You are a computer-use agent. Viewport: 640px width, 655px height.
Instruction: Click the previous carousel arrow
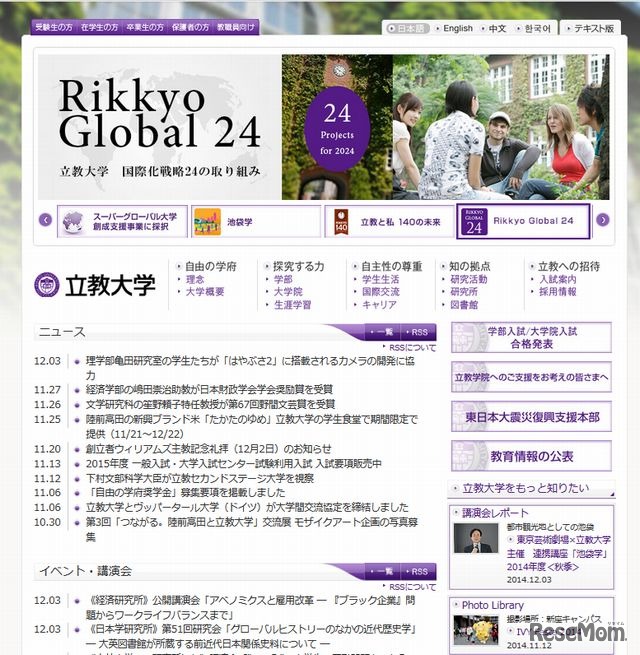45,220
